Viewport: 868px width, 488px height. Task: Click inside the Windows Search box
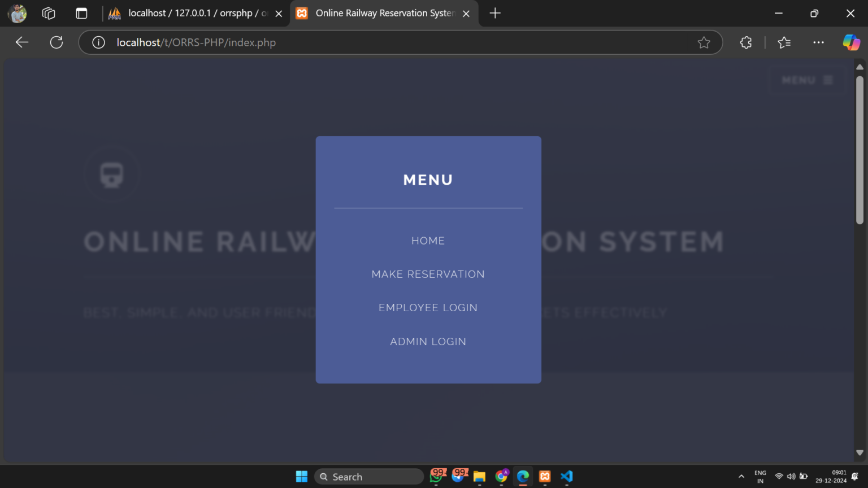pos(368,476)
